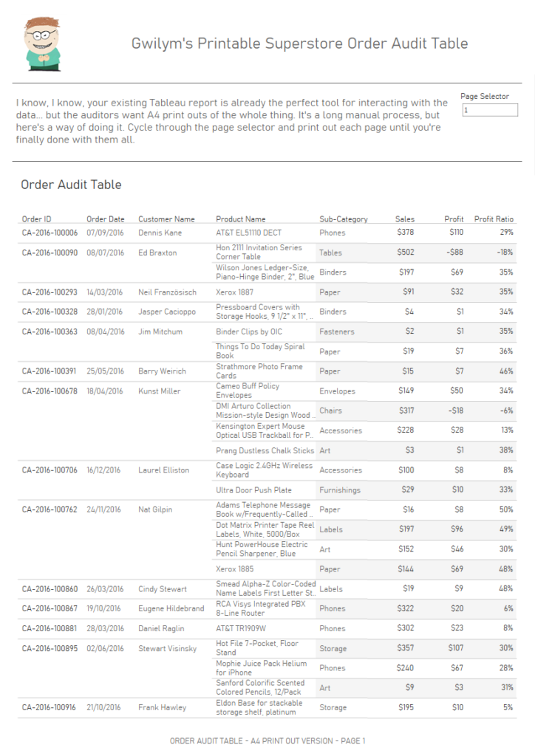Viewport: 535px width, 756px height.
Task: Click the Sub-Category column header
Action: [343, 219]
